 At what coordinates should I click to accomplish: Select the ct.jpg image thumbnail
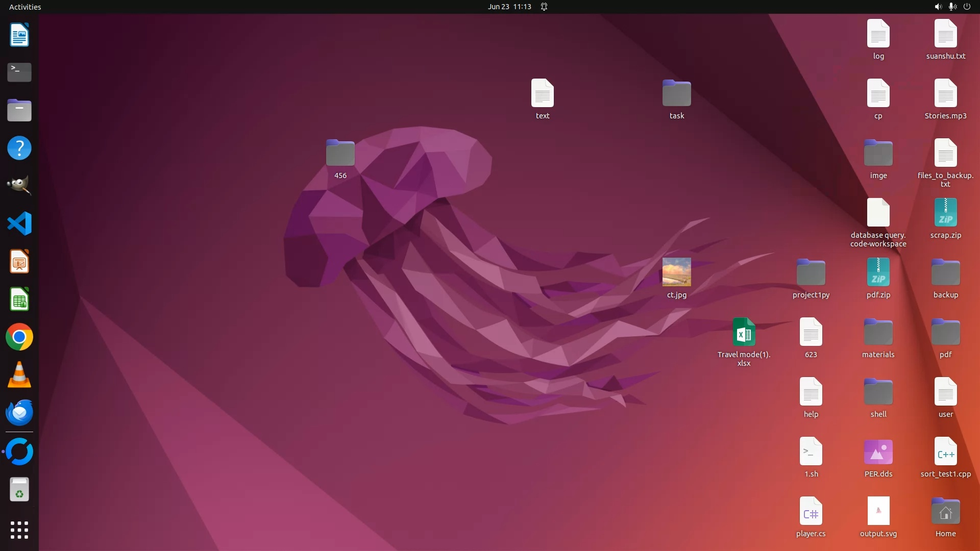coord(676,272)
